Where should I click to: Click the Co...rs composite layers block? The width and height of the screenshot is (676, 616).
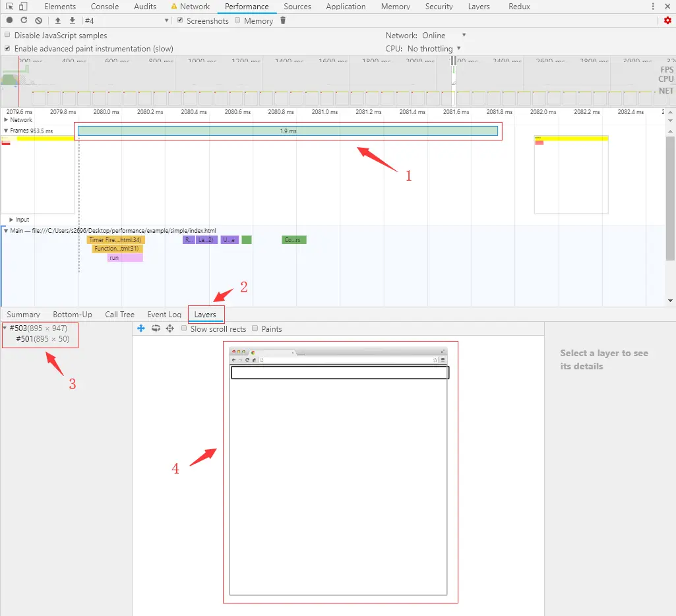point(294,239)
